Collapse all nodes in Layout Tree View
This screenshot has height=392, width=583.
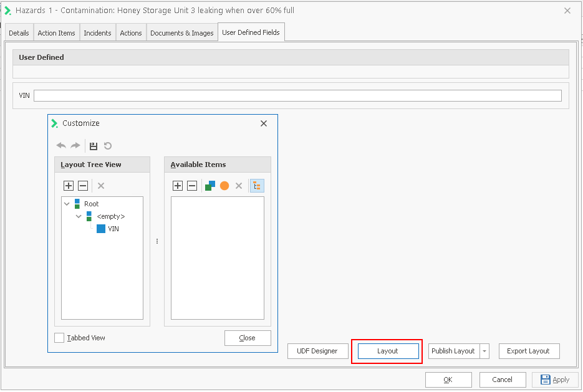pos(83,186)
